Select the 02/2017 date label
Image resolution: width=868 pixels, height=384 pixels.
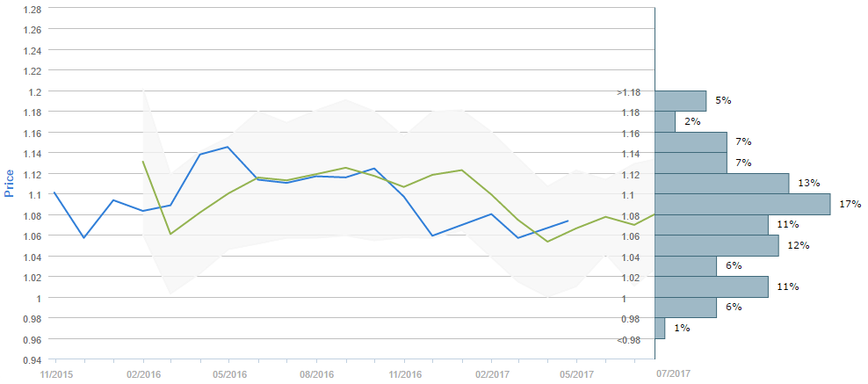(x=490, y=373)
